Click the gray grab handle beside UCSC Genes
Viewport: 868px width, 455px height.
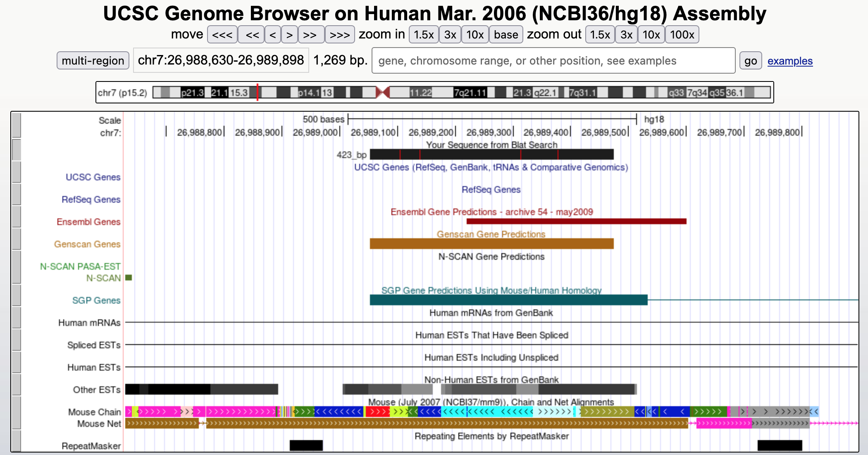(17, 172)
